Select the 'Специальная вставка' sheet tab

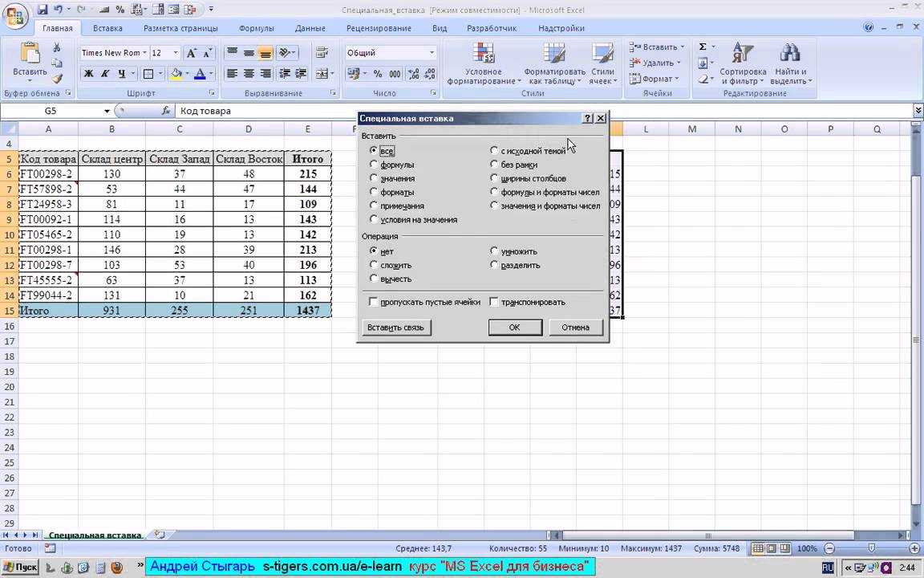coord(95,535)
